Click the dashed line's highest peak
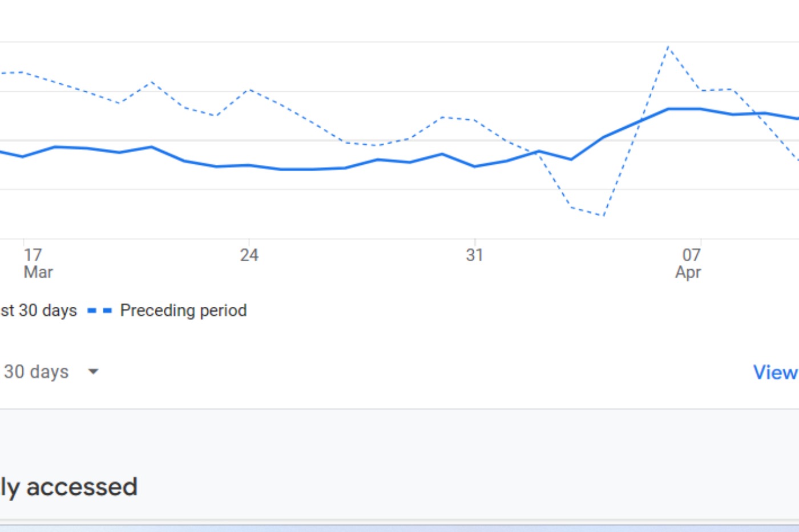 point(668,47)
